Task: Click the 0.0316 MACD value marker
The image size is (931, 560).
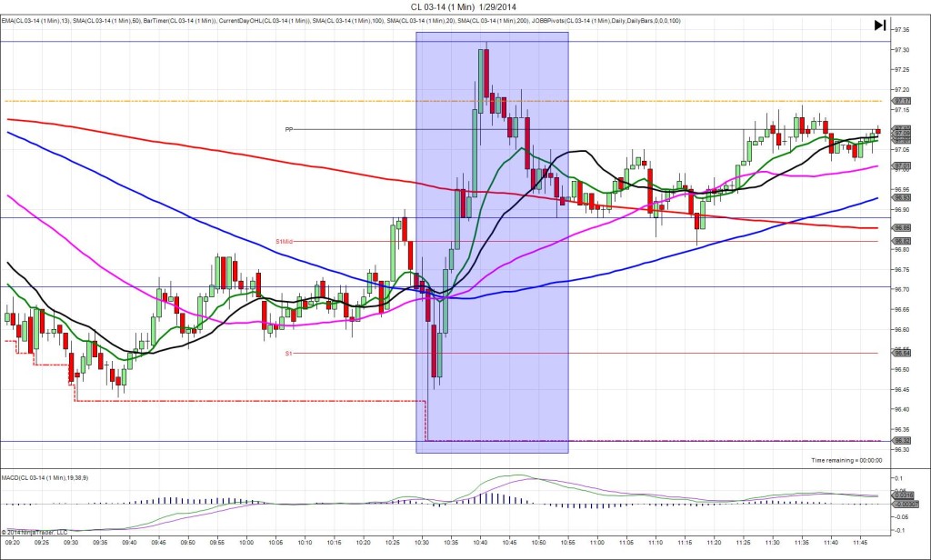Action: point(901,495)
